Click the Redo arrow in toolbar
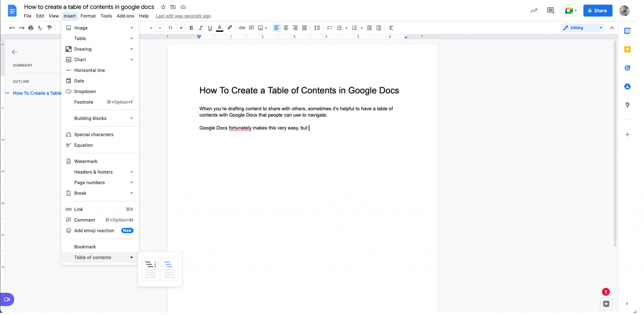Image resolution: width=644 pixels, height=315 pixels. [x=21, y=28]
